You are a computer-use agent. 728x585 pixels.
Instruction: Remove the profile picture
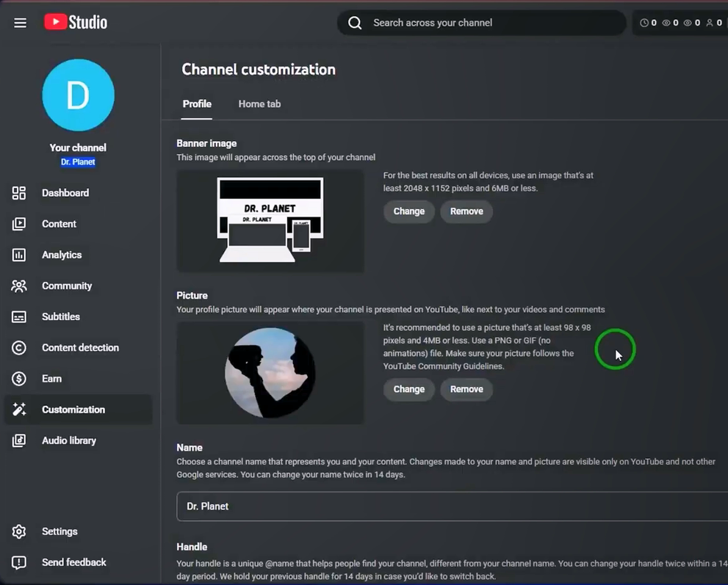tap(466, 390)
